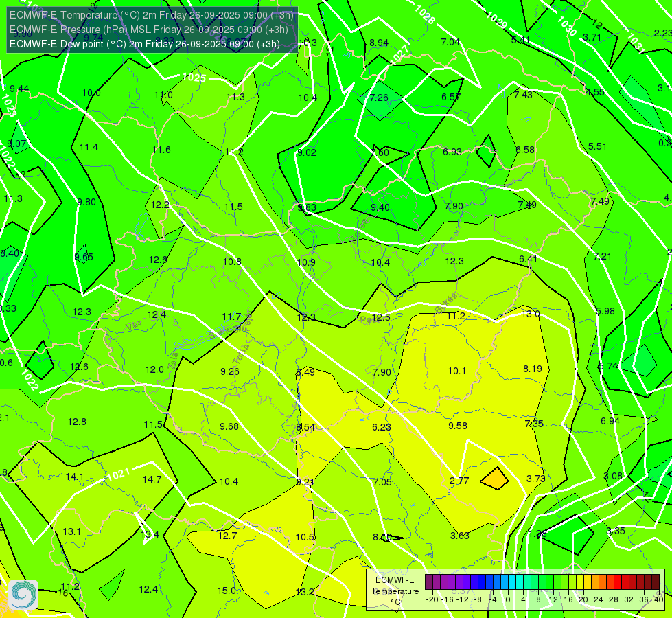Click the dew point value 6.93
Image resolution: width=672 pixels, height=618 pixels.
coord(452,152)
